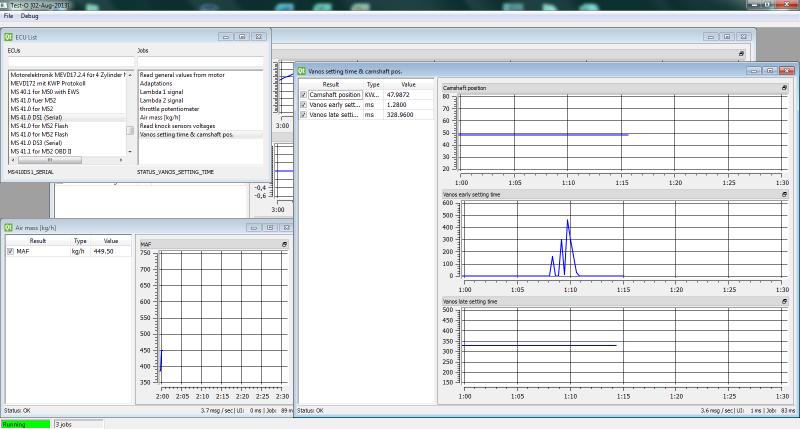
Task: Close the ECU List window
Action: click(x=259, y=37)
